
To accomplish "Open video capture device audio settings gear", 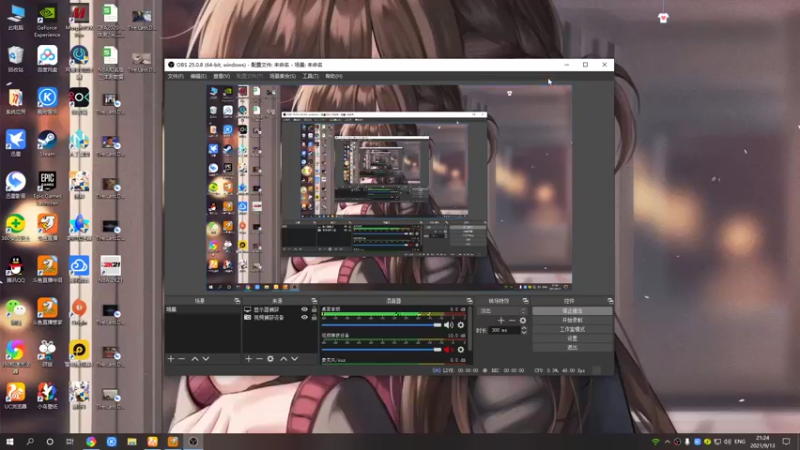I will [x=461, y=349].
